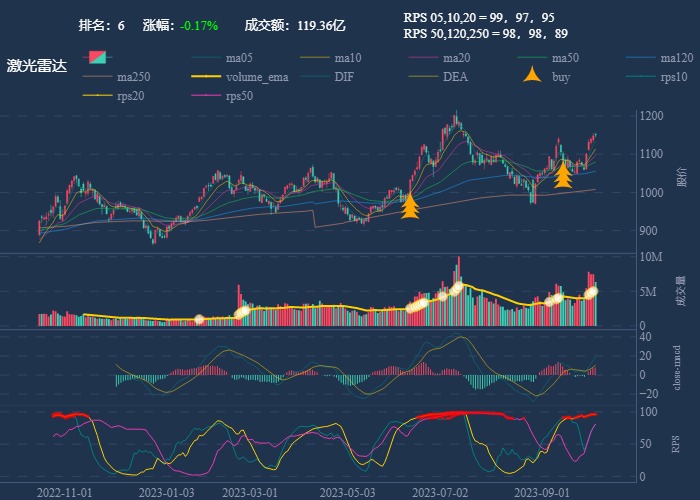Toggle the candlestick series legend icon
The width and height of the screenshot is (700, 500).
pyautogui.click(x=97, y=57)
